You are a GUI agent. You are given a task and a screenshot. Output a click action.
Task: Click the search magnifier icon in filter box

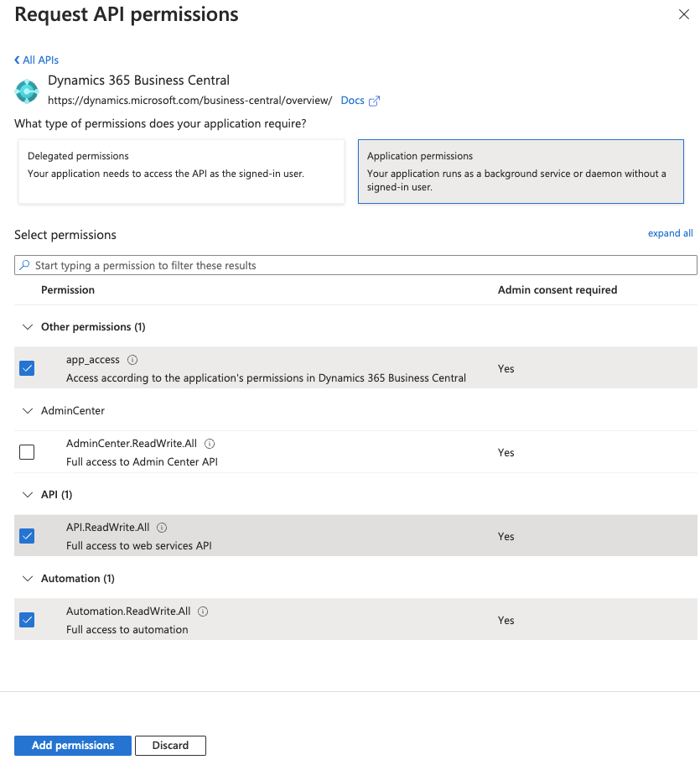(24, 265)
